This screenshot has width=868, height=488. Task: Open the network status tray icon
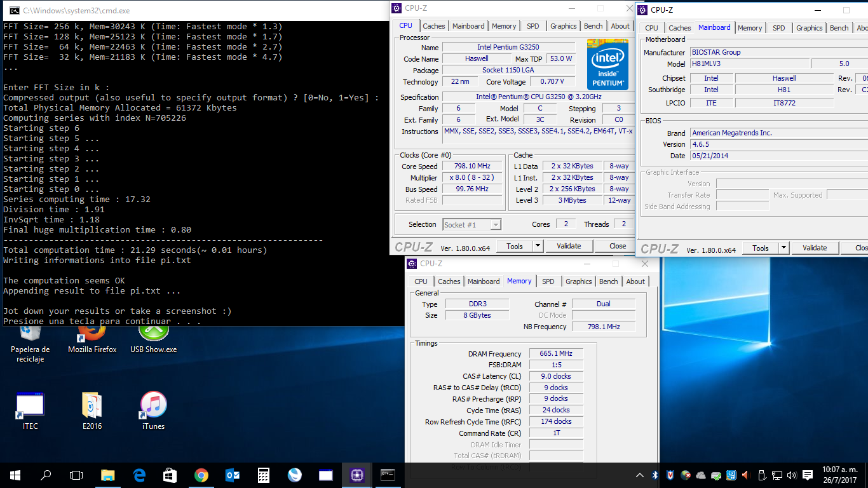click(776, 475)
